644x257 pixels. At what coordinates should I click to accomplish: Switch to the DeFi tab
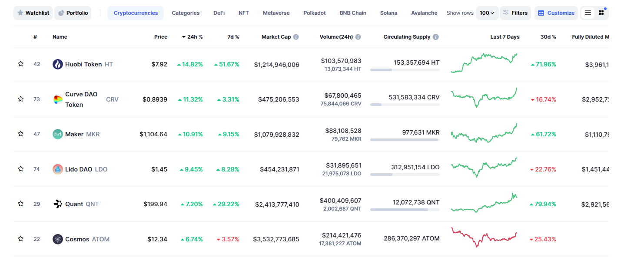(219, 13)
